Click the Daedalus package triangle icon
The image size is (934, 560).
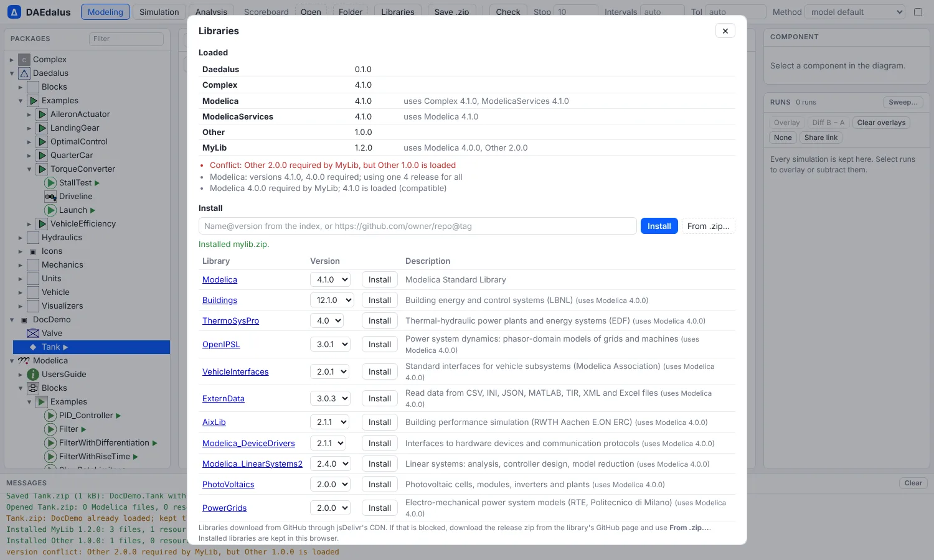(x=24, y=73)
